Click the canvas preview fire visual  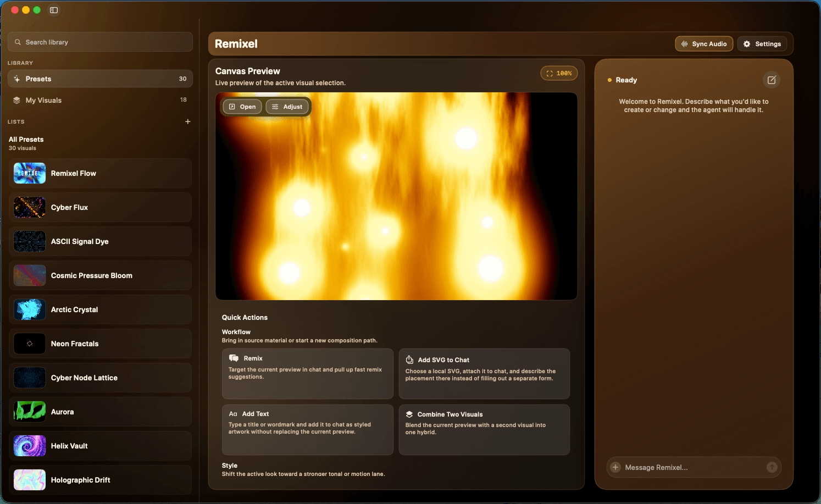[x=396, y=196]
